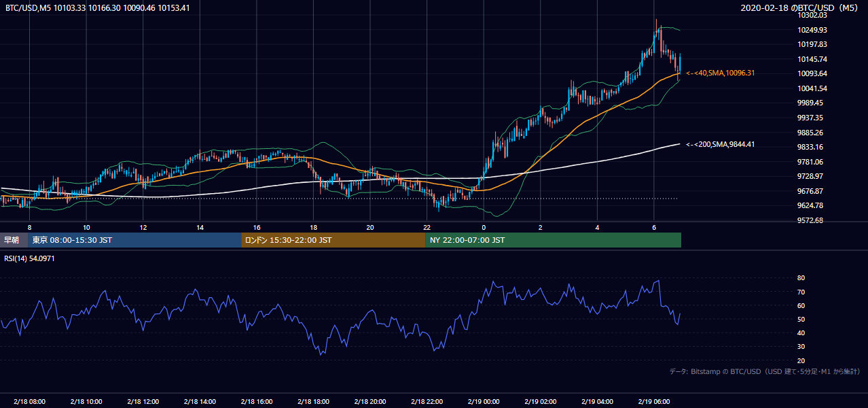Click price axis label 10145.74

pyautogui.click(x=812, y=59)
